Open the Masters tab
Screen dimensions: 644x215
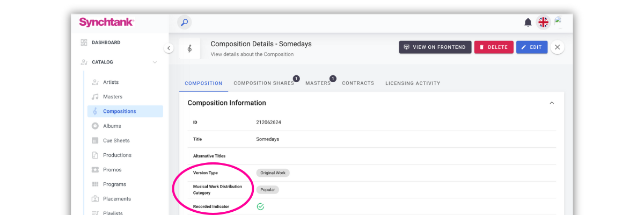point(318,83)
